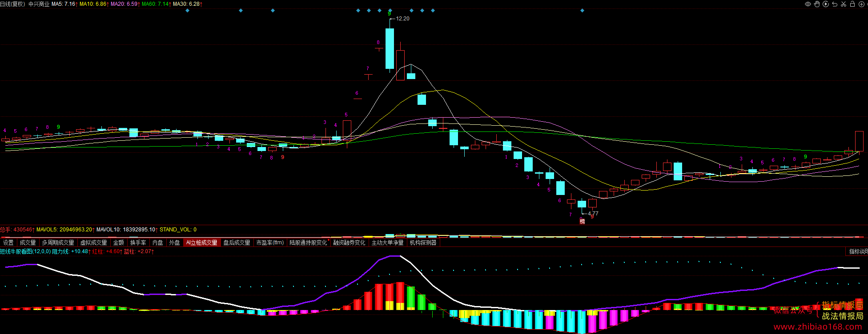Select the 陆股通持股变化 tab

[308, 243]
